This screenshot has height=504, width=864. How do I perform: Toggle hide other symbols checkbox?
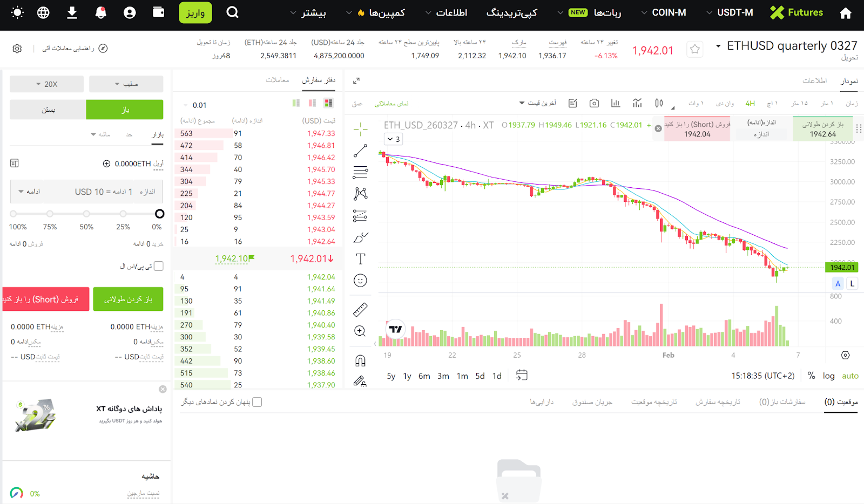[257, 402]
